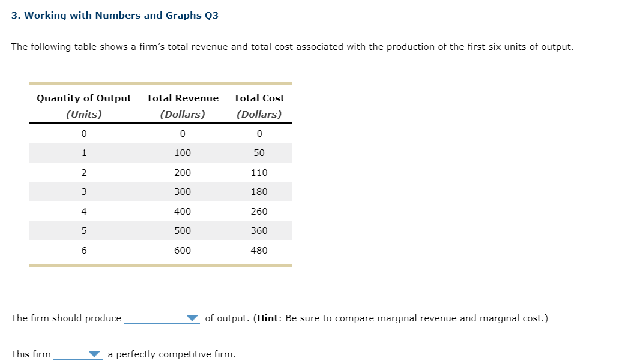Select the question title 'Working with Numbers and Graphs Q3'
The width and height of the screenshot is (643, 364).
pos(115,15)
